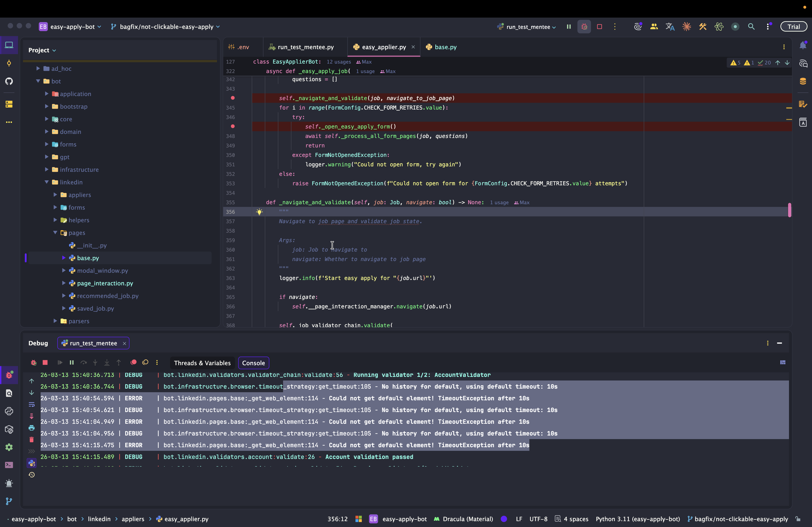Collapse the linkedin folder

tap(47, 182)
